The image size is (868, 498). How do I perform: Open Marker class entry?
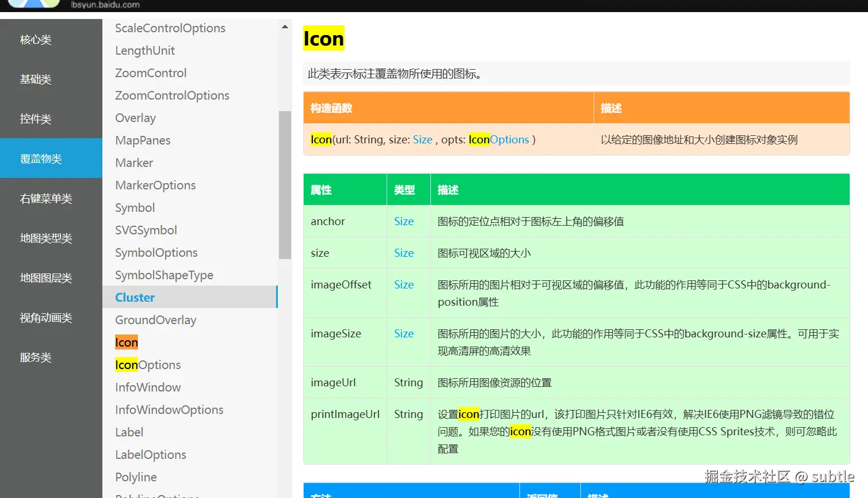pos(134,163)
